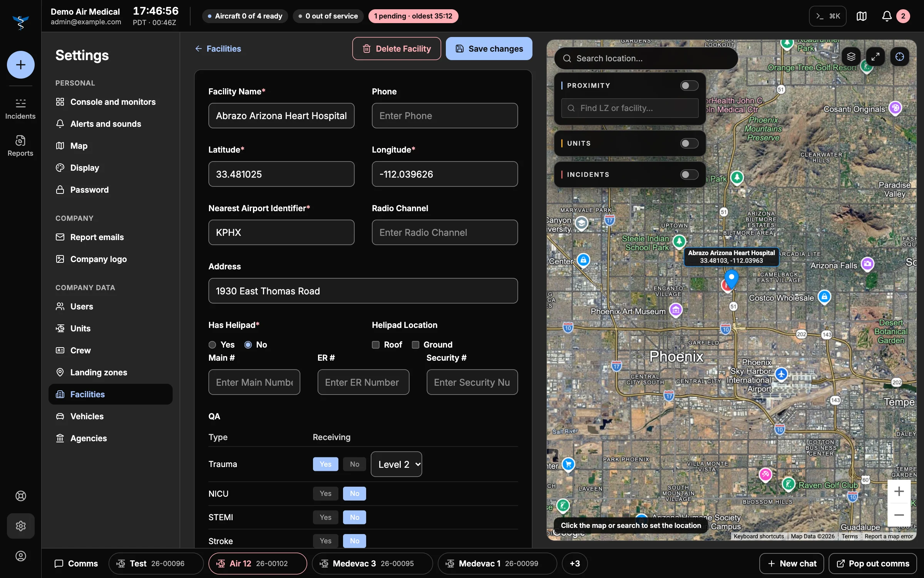Turn on the Units map toggle
Viewport: 924px width, 578px height.
689,143
